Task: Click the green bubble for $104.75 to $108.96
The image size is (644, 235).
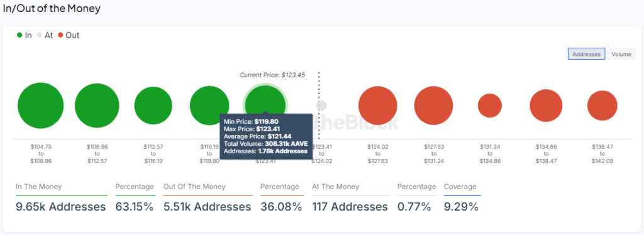Action: coord(41,106)
